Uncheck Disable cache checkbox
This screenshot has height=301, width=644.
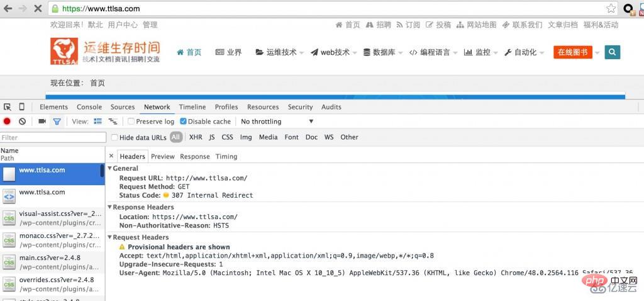183,122
